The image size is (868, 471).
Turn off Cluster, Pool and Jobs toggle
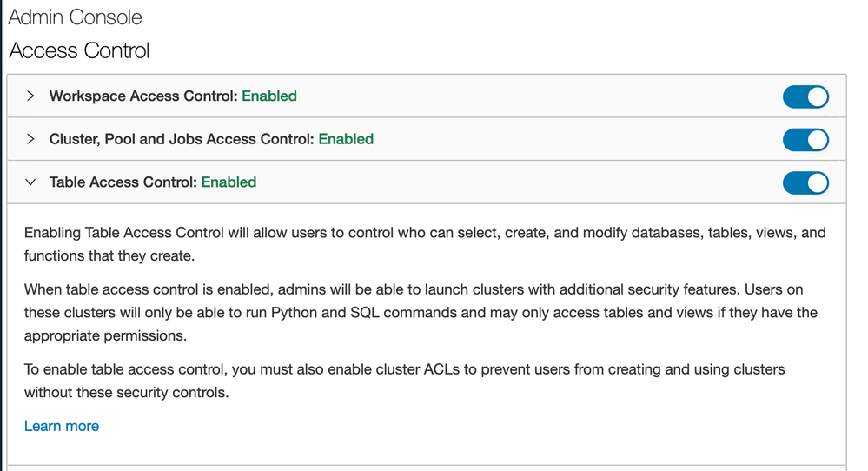point(805,139)
